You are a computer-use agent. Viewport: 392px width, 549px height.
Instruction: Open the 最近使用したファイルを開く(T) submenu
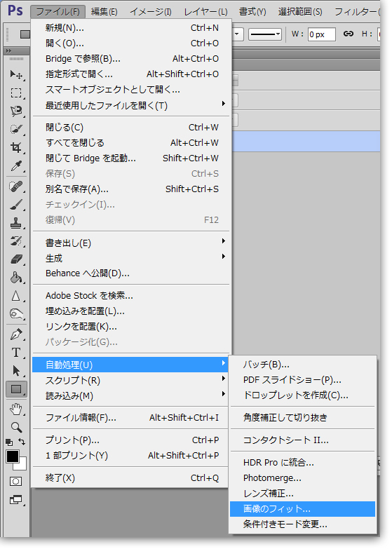132,105
